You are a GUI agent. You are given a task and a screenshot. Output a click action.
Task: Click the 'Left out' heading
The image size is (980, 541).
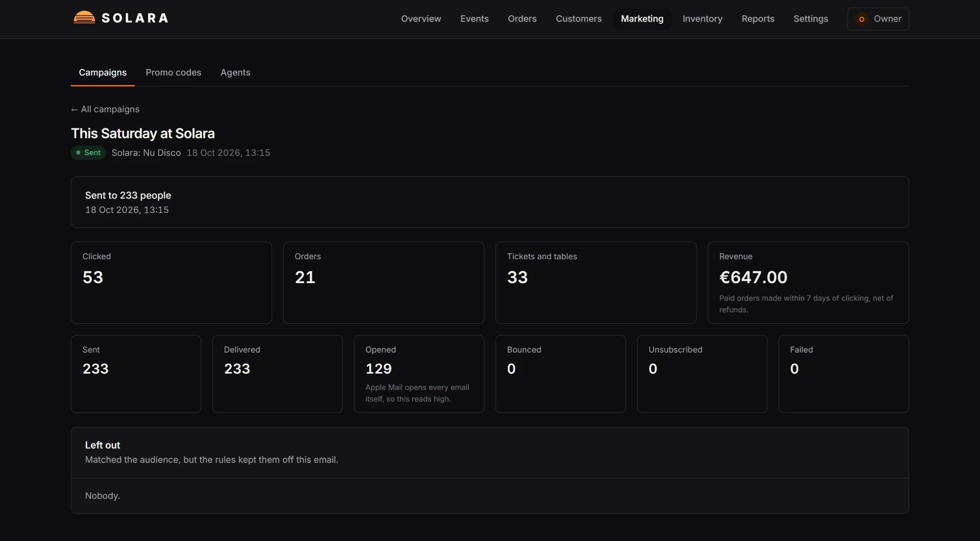(103, 445)
